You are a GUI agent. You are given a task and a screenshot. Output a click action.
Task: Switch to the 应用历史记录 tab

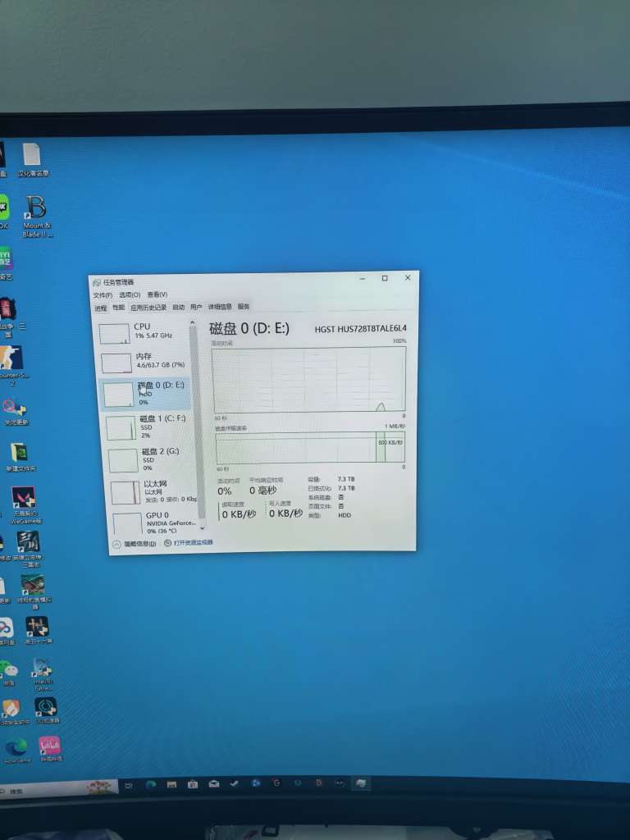click(x=148, y=308)
